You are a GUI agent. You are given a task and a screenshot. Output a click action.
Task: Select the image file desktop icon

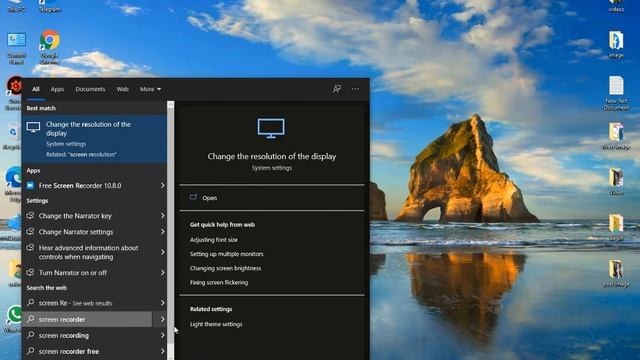616,45
